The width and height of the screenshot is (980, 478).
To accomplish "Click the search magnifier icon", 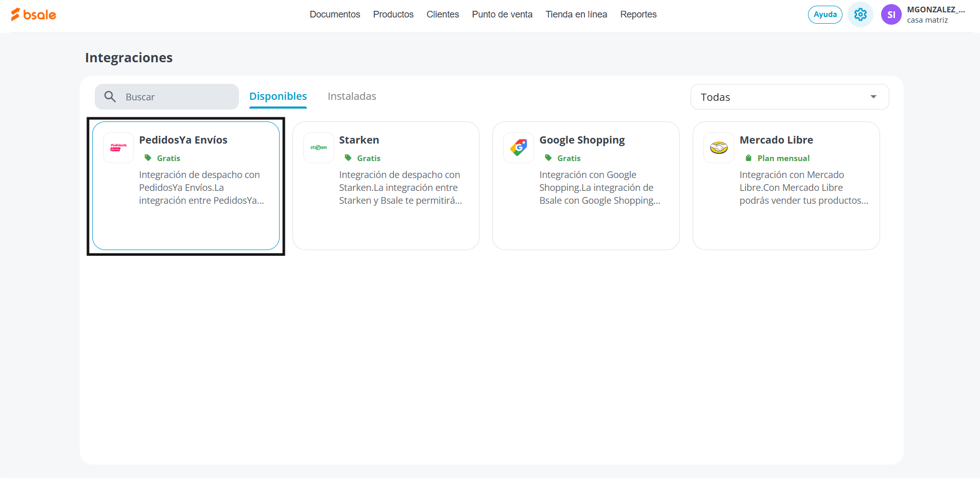I will [110, 97].
